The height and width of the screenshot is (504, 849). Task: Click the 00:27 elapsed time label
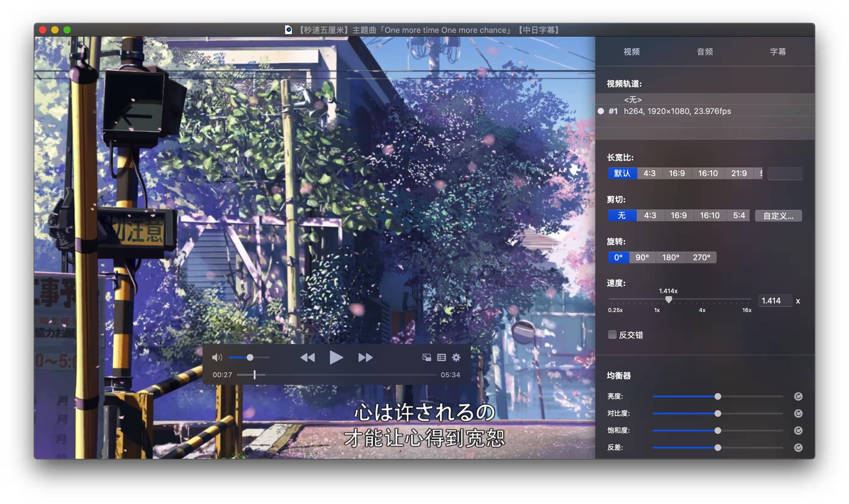point(222,374)
